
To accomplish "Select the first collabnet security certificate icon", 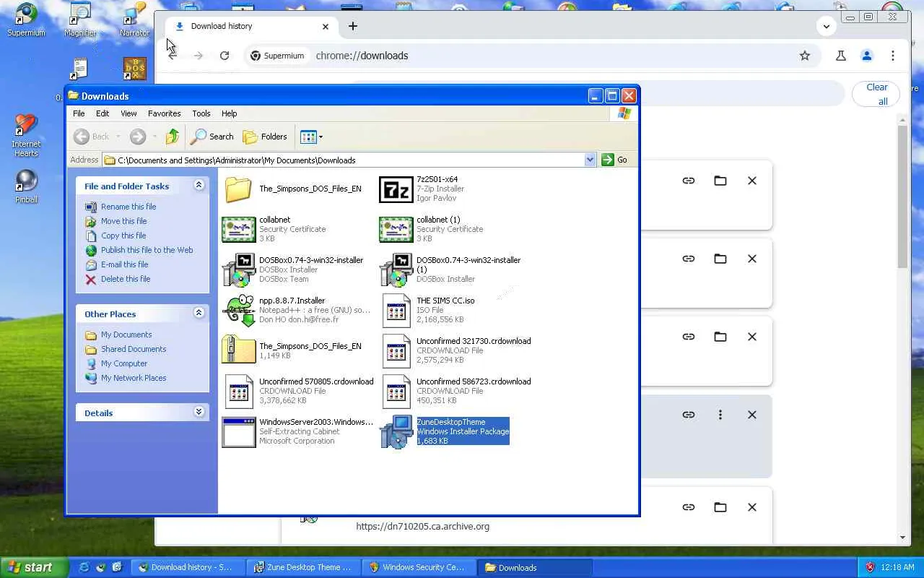I will pos(239,230).
